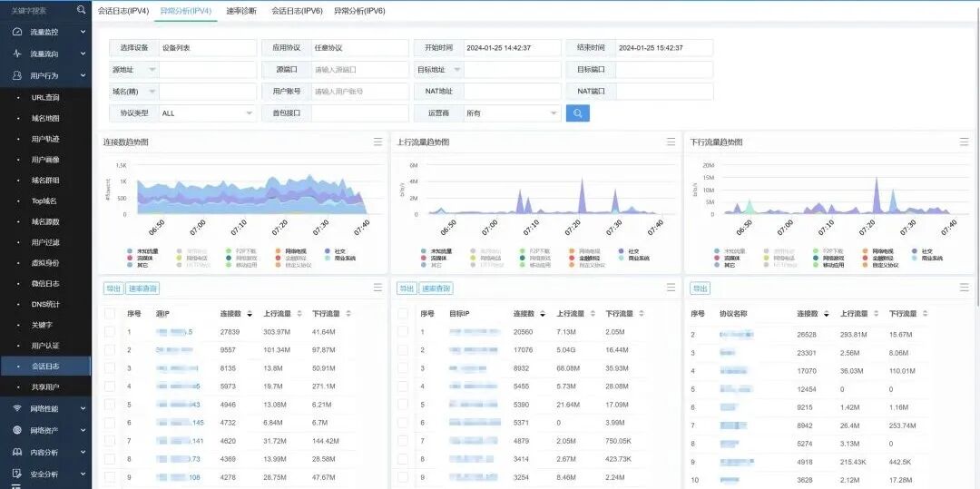Expand the 安全分析 sidebar section chevron

point(83,474)
